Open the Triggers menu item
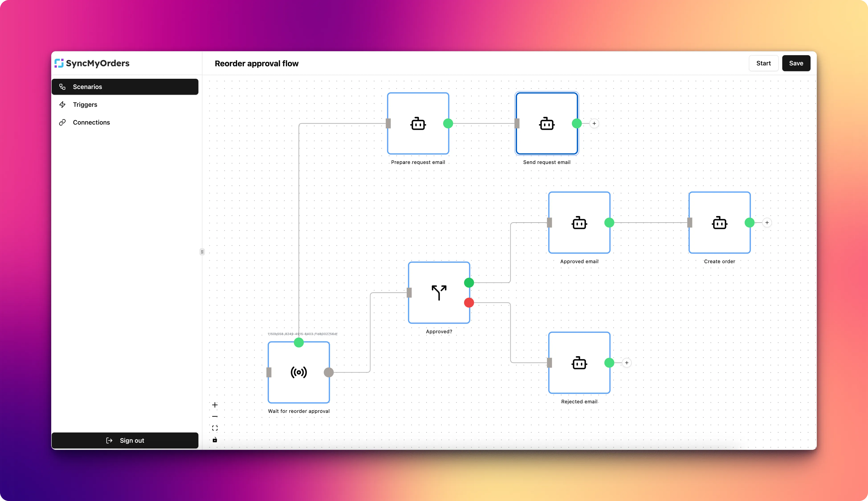The height and width of the screenshot is (501, 868). click(125, 105)
